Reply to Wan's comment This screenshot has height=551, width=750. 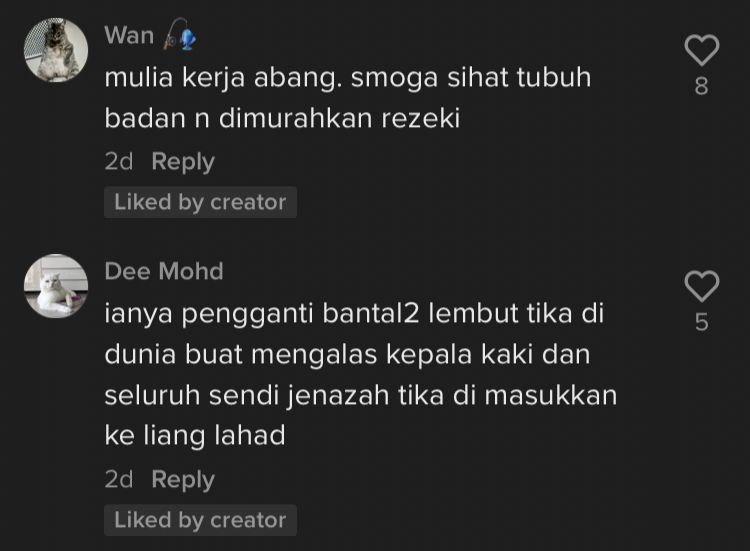(x=183, y=162)
